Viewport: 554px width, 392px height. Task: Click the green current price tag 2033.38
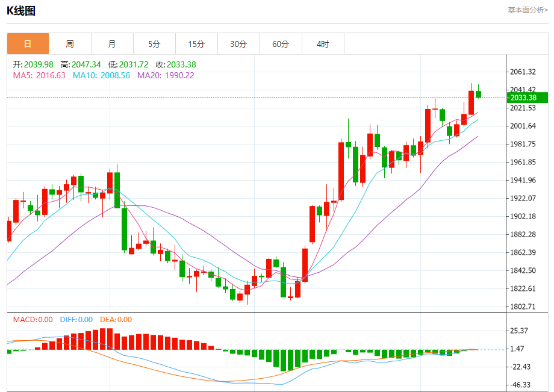[x=527, y=98]
